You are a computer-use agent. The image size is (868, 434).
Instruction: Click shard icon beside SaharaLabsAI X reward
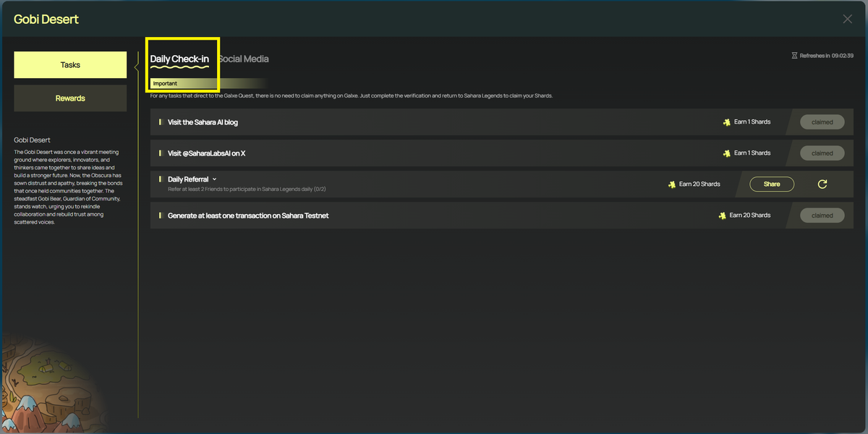pos(726,153)
